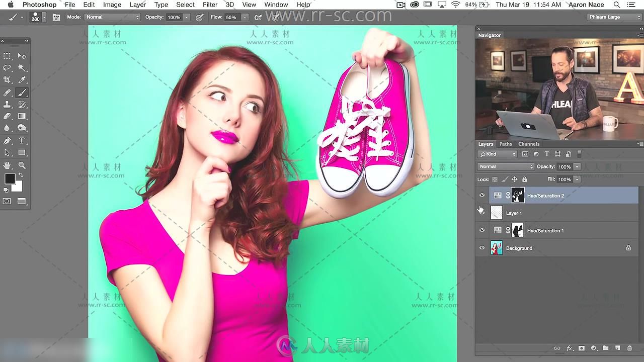Filter for type layers
This screenshot has height=362, width=644.
click(x=547, y=154)
